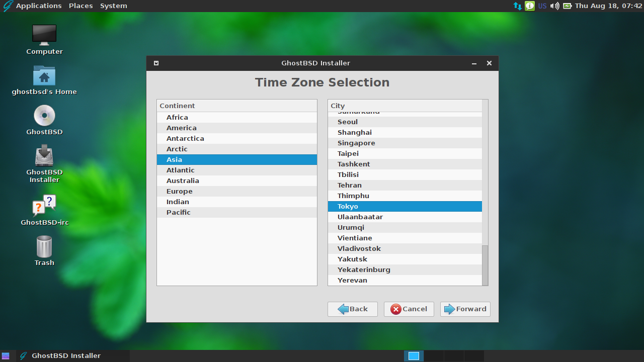The image size is (644, 362).
Task: Pick Australia from the continent list
Action: pos(237,180)
